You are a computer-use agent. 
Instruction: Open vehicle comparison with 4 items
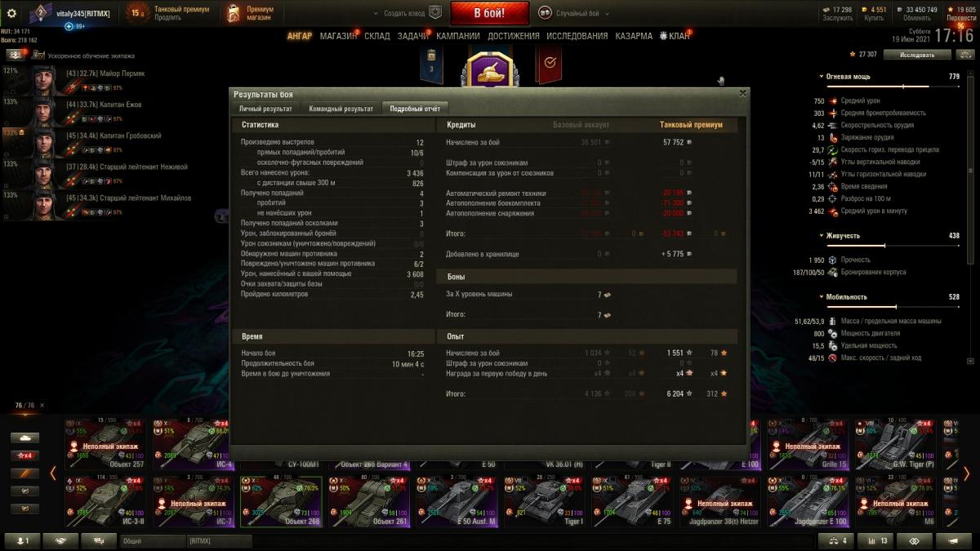click(836, 540)
